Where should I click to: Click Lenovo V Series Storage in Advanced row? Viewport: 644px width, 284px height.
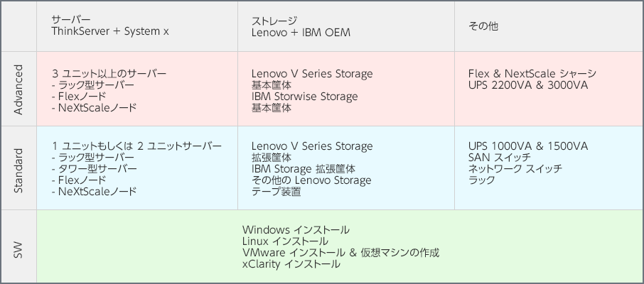312,74
